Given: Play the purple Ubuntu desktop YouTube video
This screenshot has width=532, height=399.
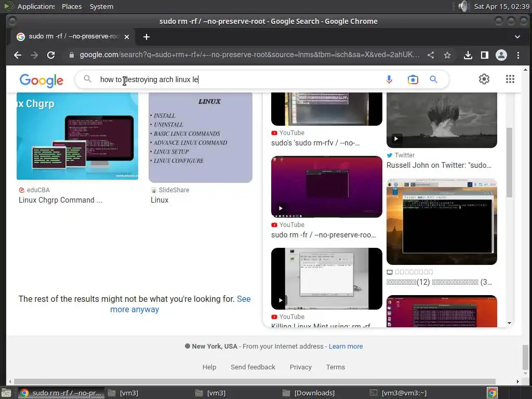Looking at the screenshot, I should pyautogui.click(x=327, y=187).
